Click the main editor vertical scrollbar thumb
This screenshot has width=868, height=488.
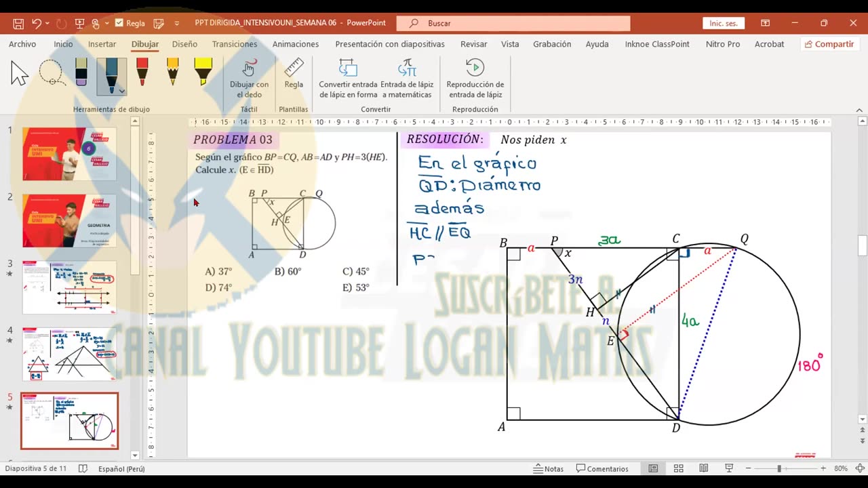[862, 245]
